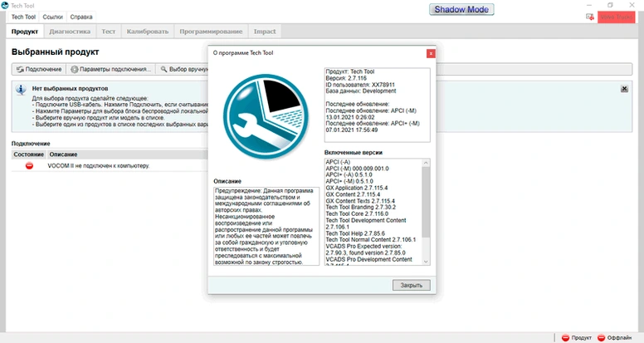Click the versions list scrollbar thumb
Image resolution: width=644 pixels, height=343 pixels.
pyautogui.click(x=426, y=202)
